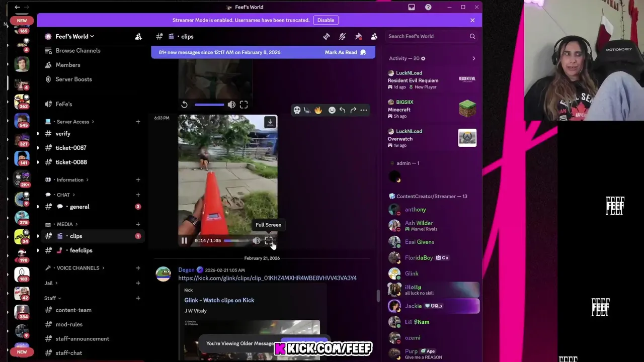Open activity settings gear icon
This screenshot has width=644, height=362.
pyautogui.click(x=423, y=58)
